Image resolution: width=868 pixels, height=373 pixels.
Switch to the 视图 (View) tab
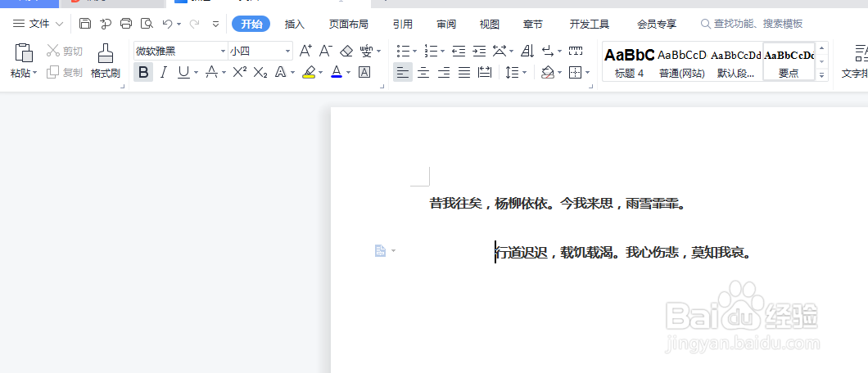490,24
